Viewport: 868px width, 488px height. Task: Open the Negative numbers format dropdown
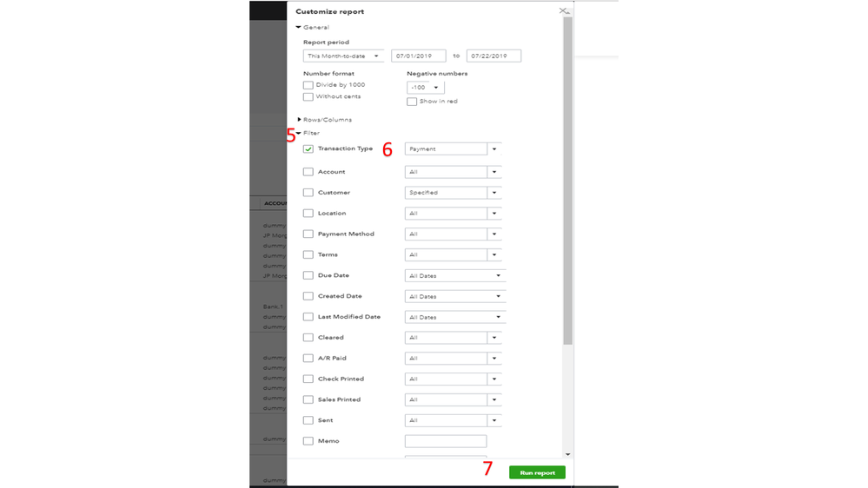[425, 88]
